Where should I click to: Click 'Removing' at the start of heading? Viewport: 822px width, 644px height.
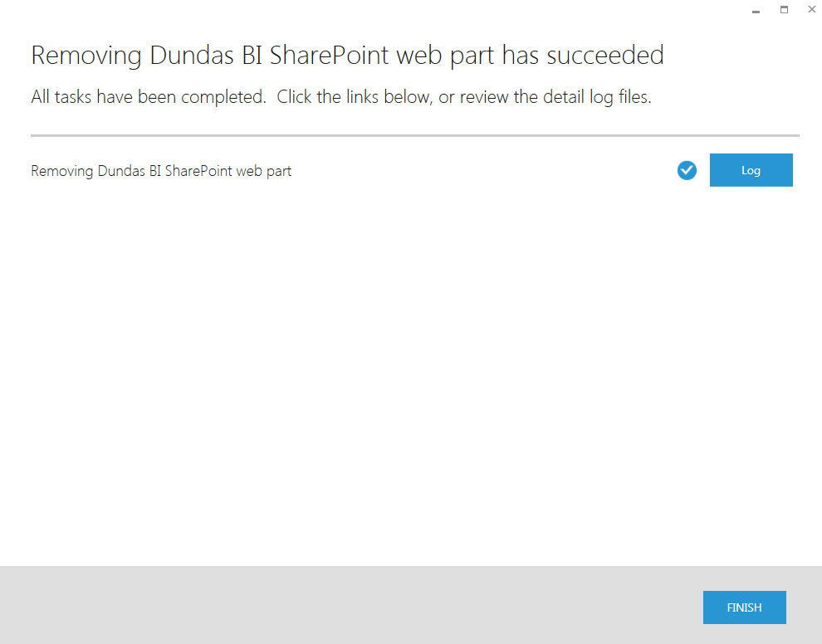click(x=86, y=55)
